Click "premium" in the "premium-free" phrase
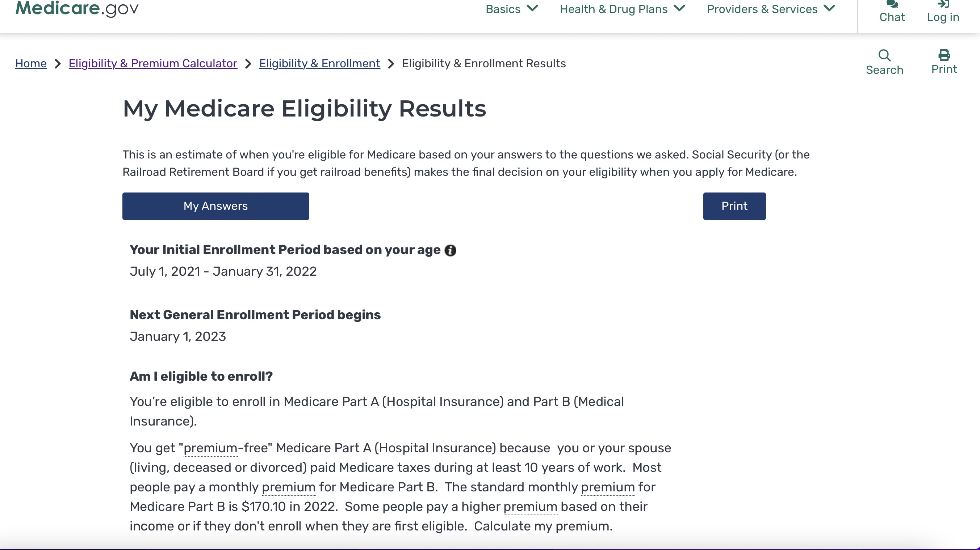 (x=211, y=448)
